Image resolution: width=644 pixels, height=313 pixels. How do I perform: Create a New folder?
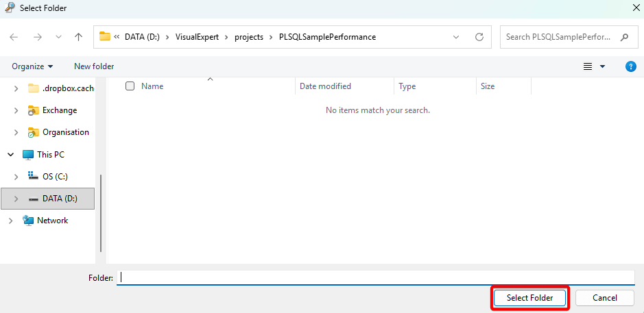point(94,66)
